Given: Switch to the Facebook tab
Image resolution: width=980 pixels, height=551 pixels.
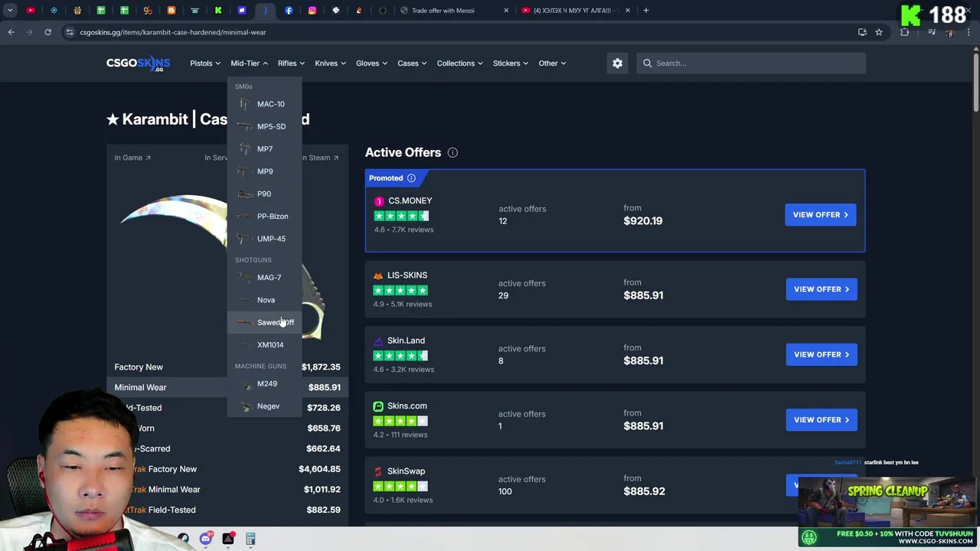Looking at the screenshot, I should click(x=289, y=11).
